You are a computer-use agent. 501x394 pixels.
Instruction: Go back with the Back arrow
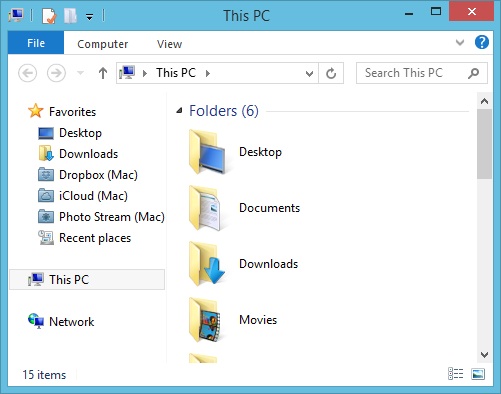[27, 73]
